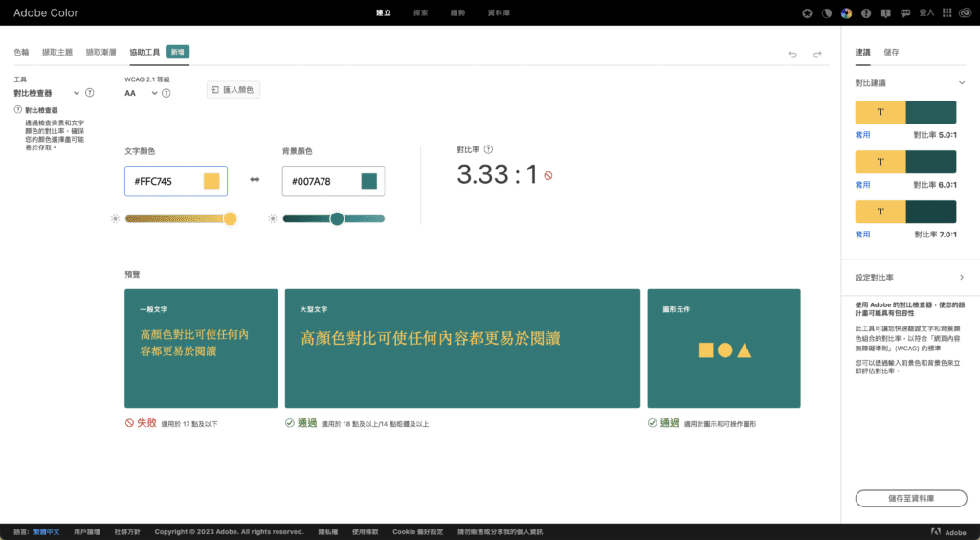The width and height of the screenshot is (980, 540).
Task: Open the 建立 menu
Action: pos(384,13)
